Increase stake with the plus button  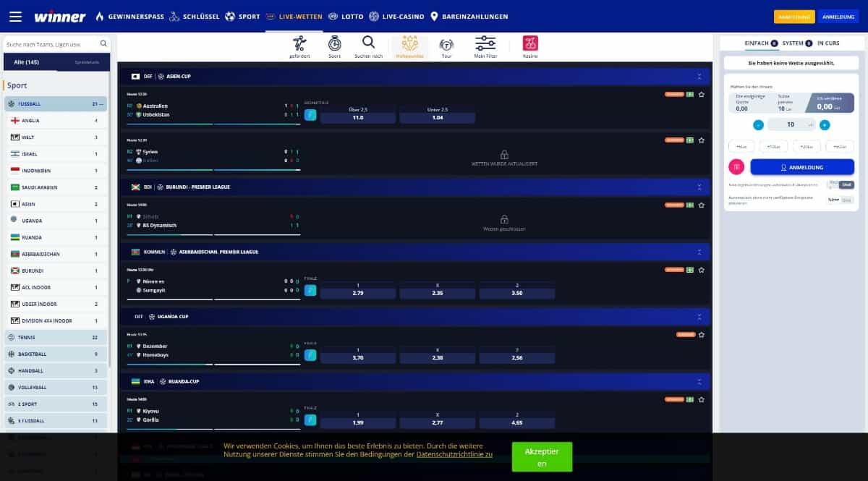pos(825,124)
